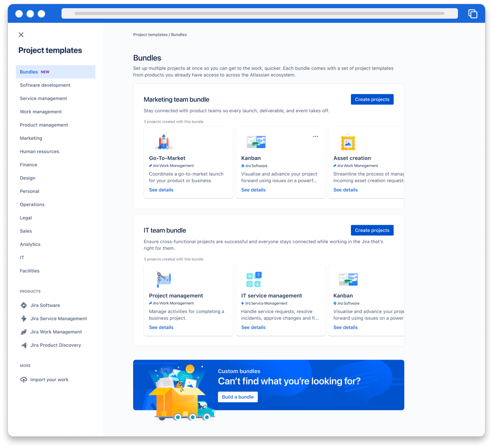
Task: Click the IT bundle Kanban board icon
Action: pyautogui.click(x=348, y=279)
